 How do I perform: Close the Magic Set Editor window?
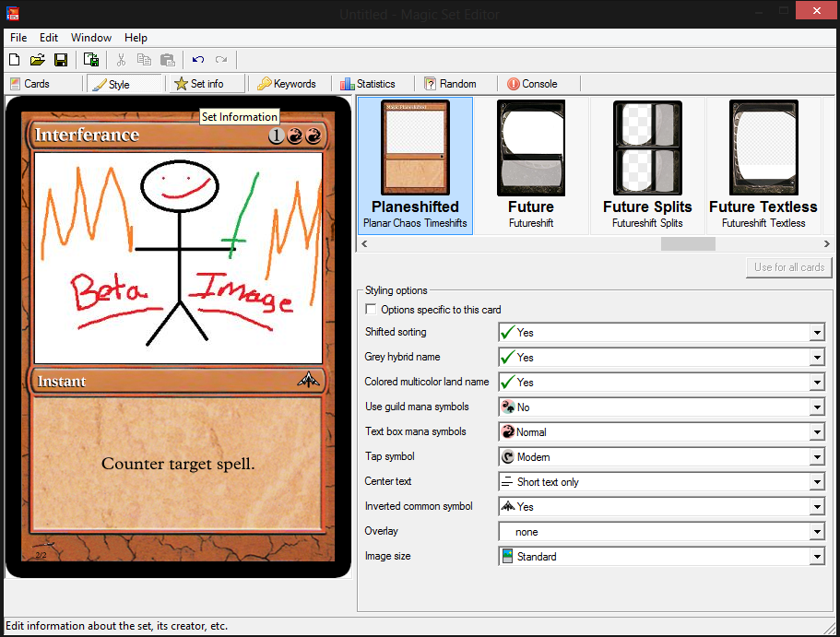point(816,10)
